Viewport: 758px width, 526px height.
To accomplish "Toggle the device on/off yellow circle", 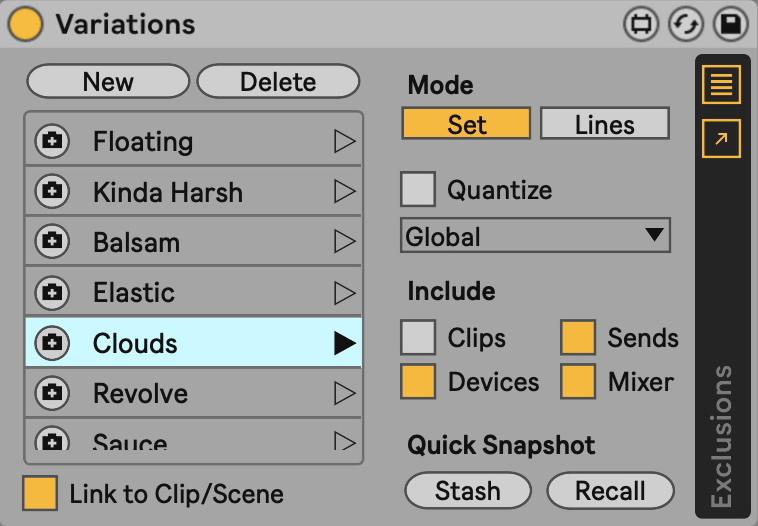I will (x=25, y=24).
